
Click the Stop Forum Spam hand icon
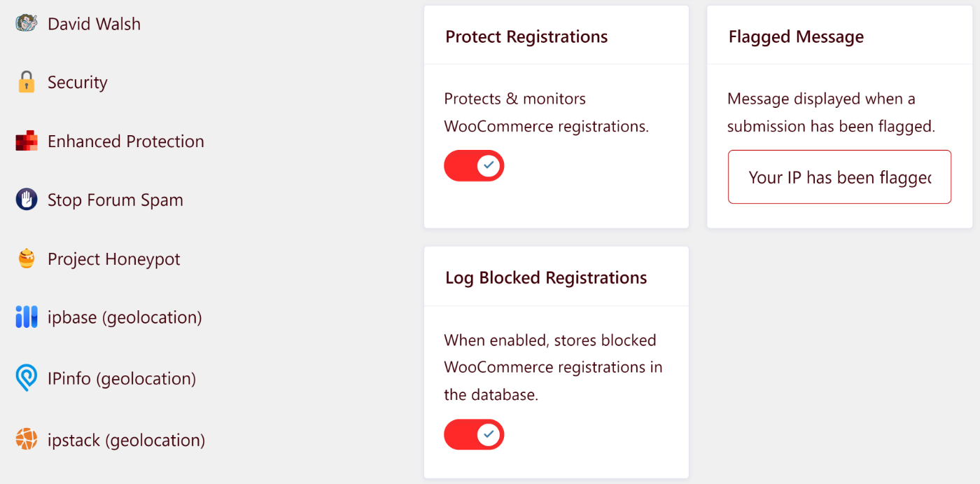25,200
